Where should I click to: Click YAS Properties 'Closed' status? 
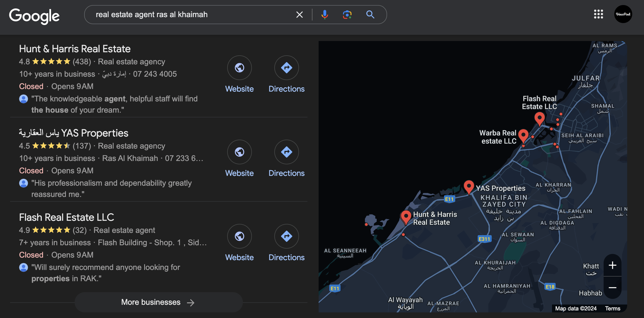pyautogui.click(x=31, y=171)
